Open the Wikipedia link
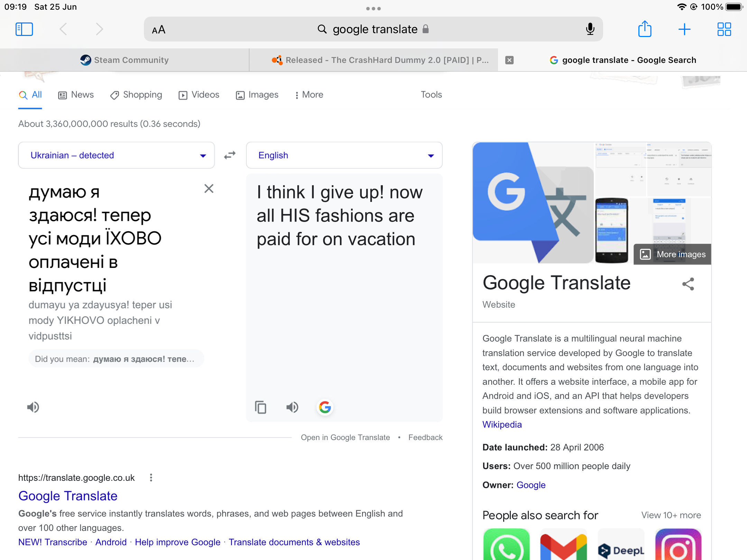747x560 pixels. pos(502,424)
